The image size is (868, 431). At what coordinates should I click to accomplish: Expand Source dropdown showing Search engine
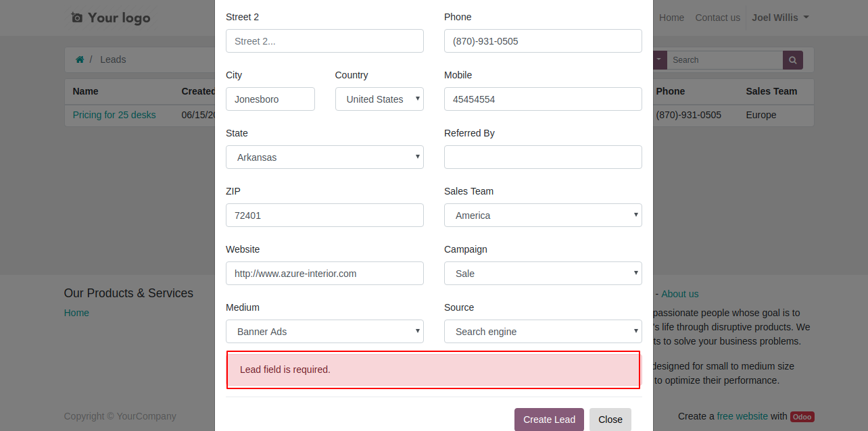click(543, 332)
